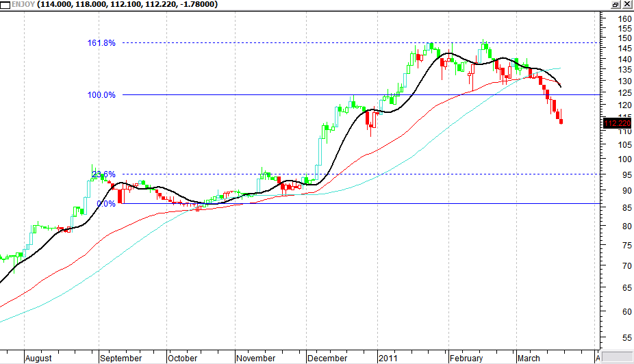Click the 95 price axis value
634x364 pixels.
tap(627, 174)
